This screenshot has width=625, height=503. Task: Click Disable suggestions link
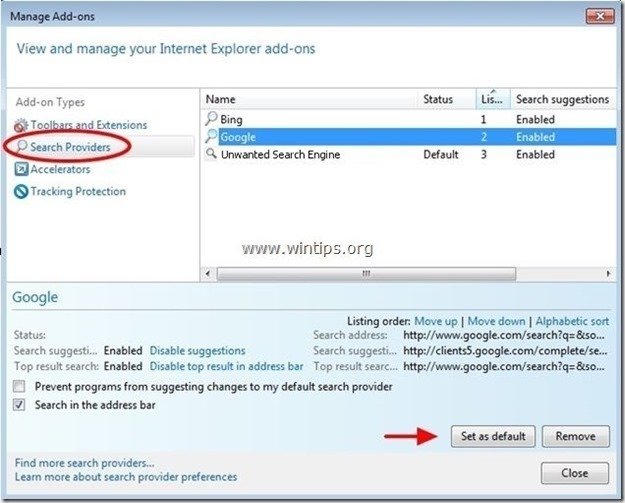click(x=197, y=351)
